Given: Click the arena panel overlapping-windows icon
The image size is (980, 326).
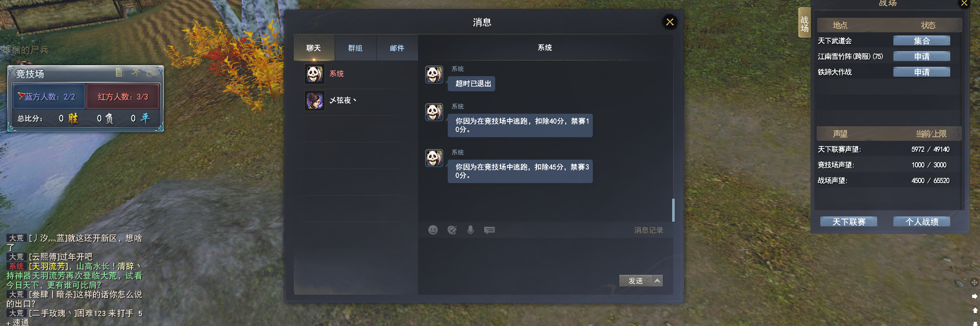Looking at the screenshot, I should [x=151, y=73].
